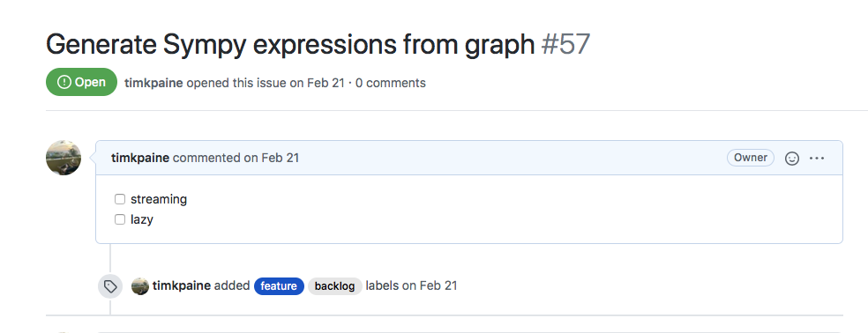Click the 'streaming' task list text
Viewport: 868px width, 333px height.
tap(159, 199)
